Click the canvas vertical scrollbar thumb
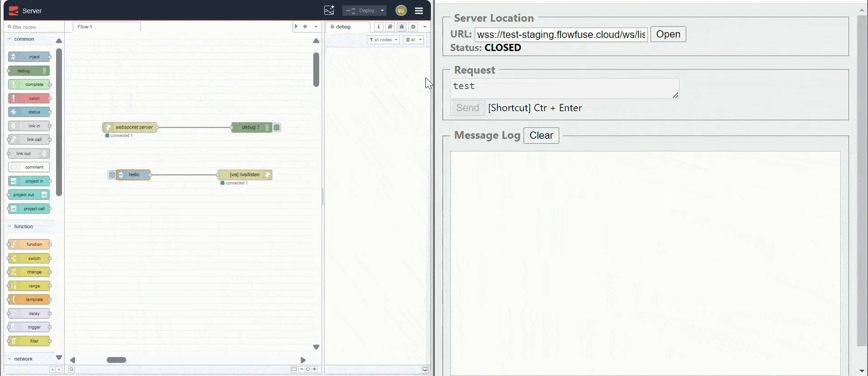 coord(316,70)
